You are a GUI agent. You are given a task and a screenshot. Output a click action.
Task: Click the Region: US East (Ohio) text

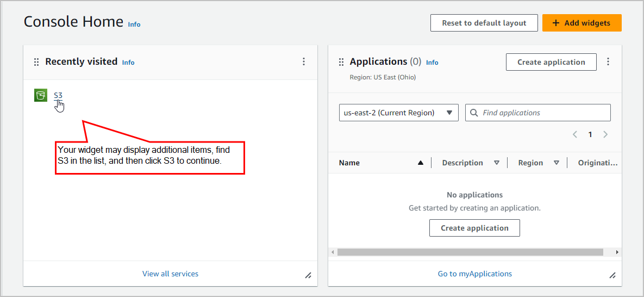click(383, 77)
